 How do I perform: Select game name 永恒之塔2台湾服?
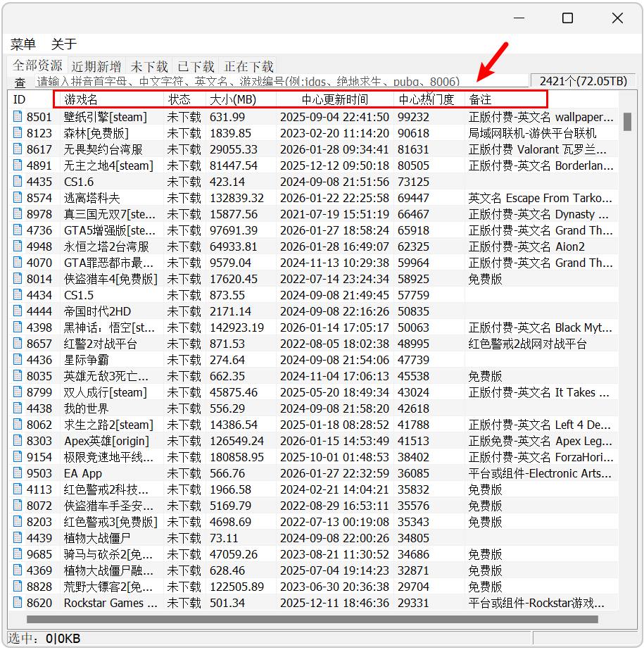(106, 246)
